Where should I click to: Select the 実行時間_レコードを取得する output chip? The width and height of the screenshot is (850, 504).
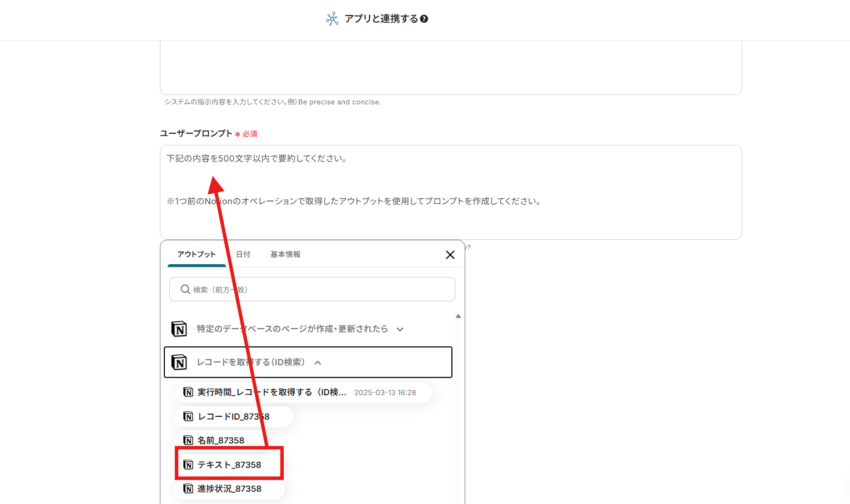[303, 392]
